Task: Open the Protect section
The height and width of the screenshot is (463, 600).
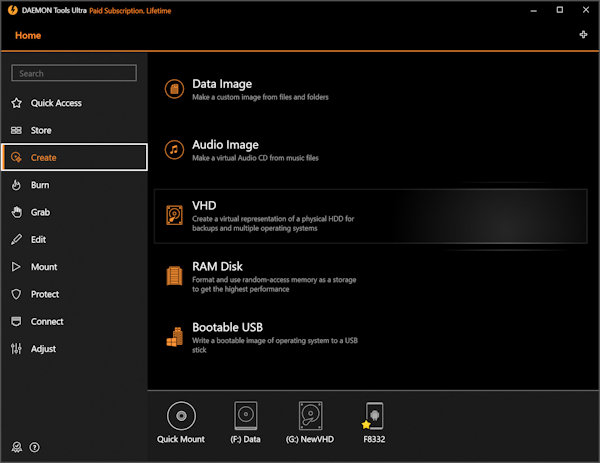Action: click(74, 294)
